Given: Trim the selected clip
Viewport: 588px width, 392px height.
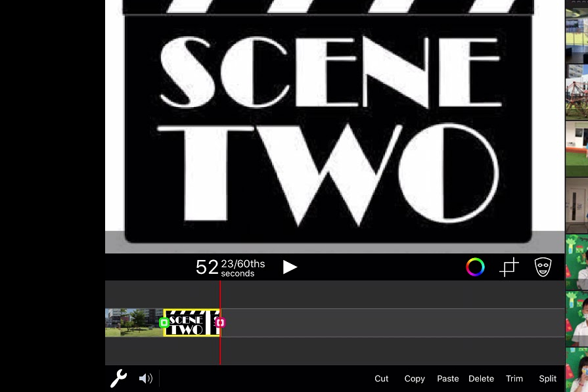Looking at the screenshot, I should coord(514,378).
